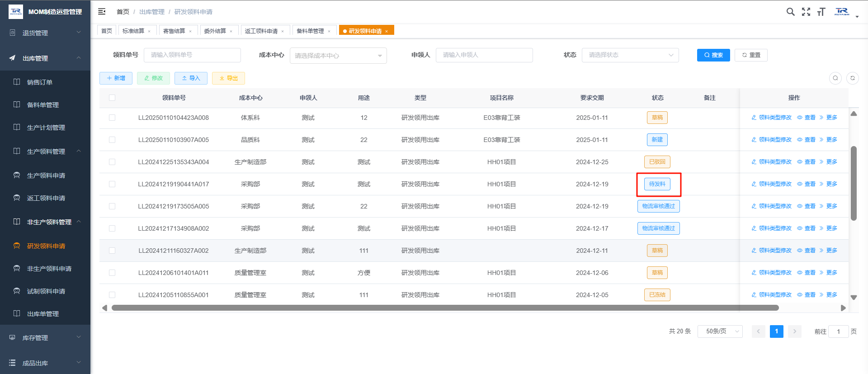
Task: Click the 新增 button
Action: tap(116, 78)
